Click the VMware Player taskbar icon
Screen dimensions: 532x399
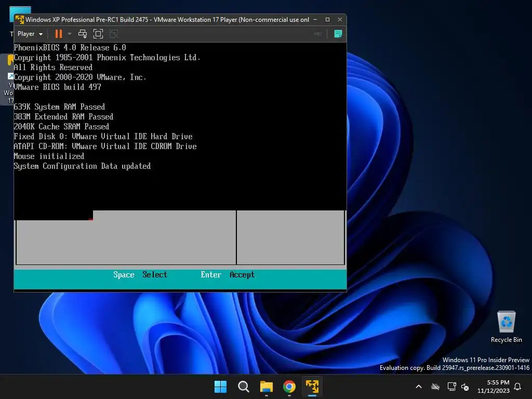(x=312, y=387)
